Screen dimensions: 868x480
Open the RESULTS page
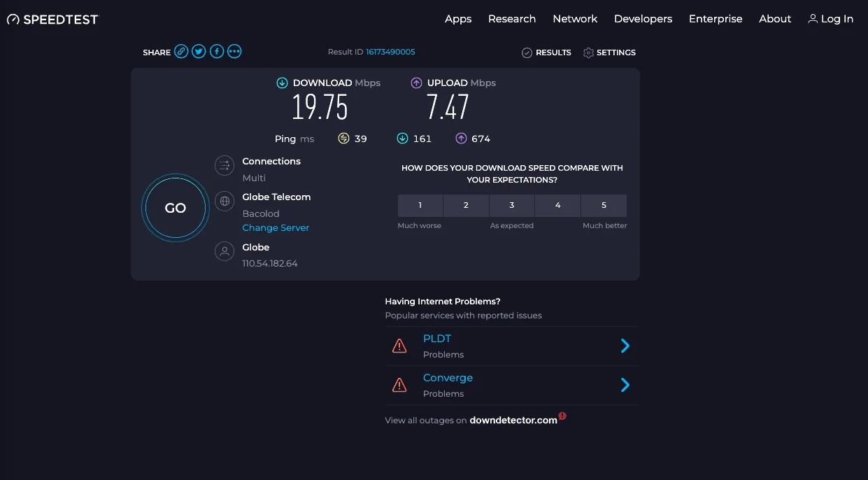553,52
